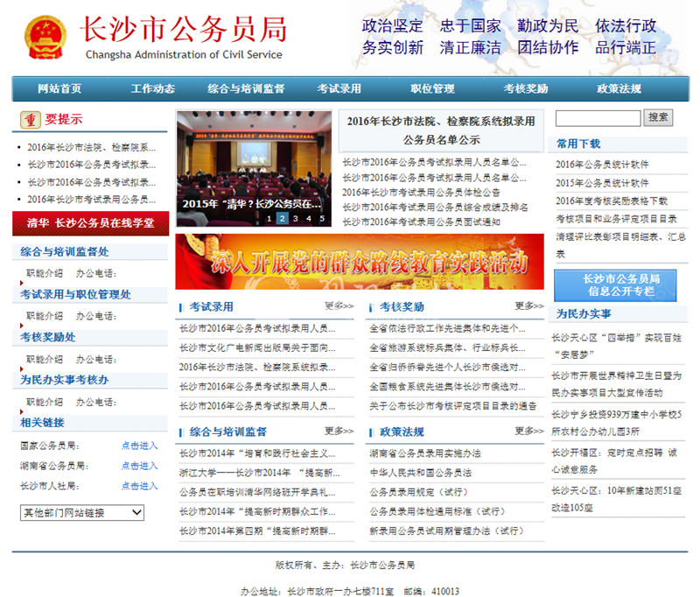Click 职能介绍 under 考核奖励处

45,360
